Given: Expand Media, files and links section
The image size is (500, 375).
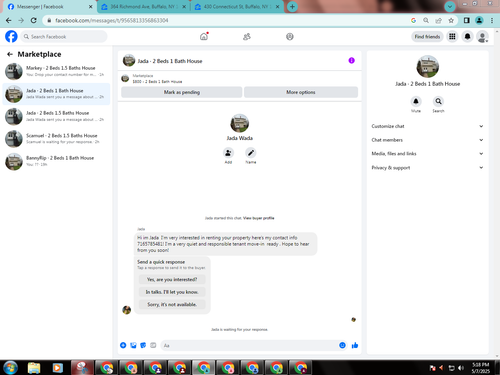Looking at the screenshot, I should [x=427, y=153].
